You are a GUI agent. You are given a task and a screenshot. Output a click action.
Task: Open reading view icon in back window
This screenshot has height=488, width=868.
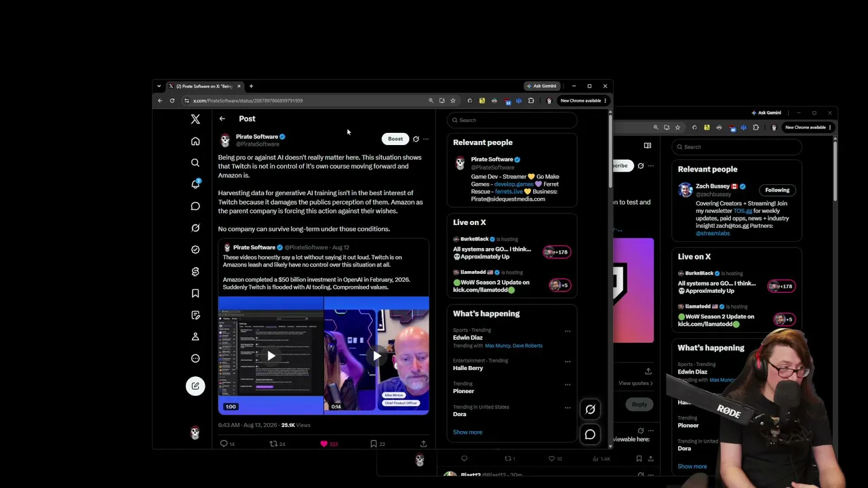[648, 146]
